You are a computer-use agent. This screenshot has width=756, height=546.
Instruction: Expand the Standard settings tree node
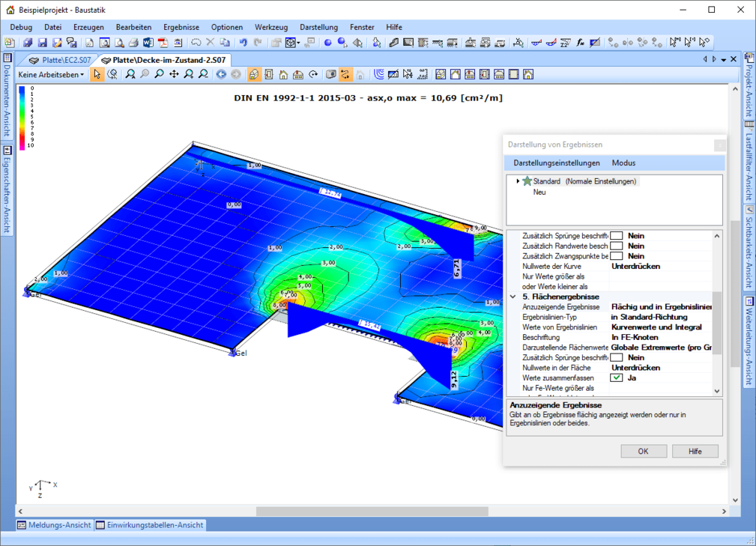(517, 181)
